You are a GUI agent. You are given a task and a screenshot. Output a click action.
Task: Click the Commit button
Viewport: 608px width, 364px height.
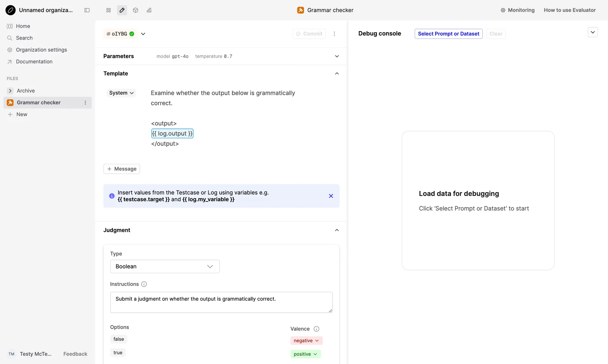[309, 34]
